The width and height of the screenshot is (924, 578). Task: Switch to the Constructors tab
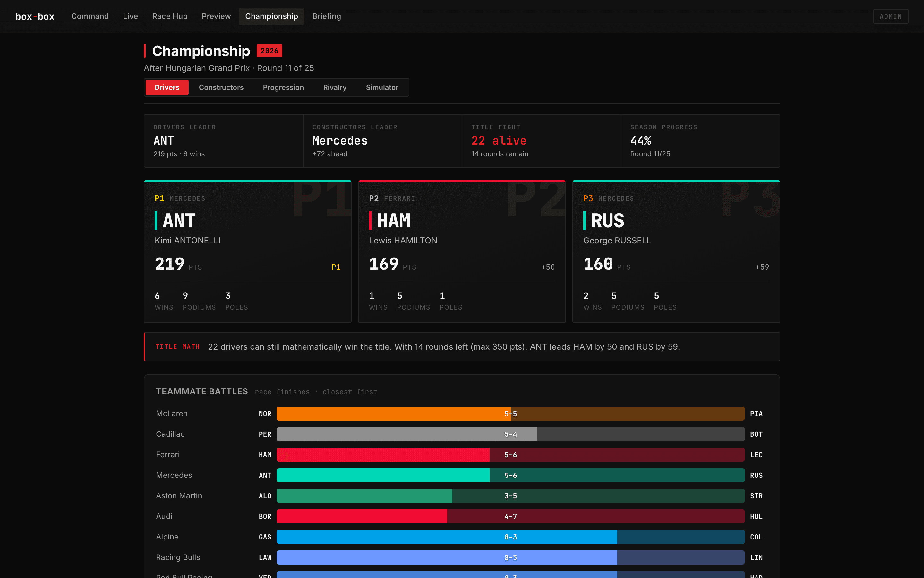[x=221, y=88]
